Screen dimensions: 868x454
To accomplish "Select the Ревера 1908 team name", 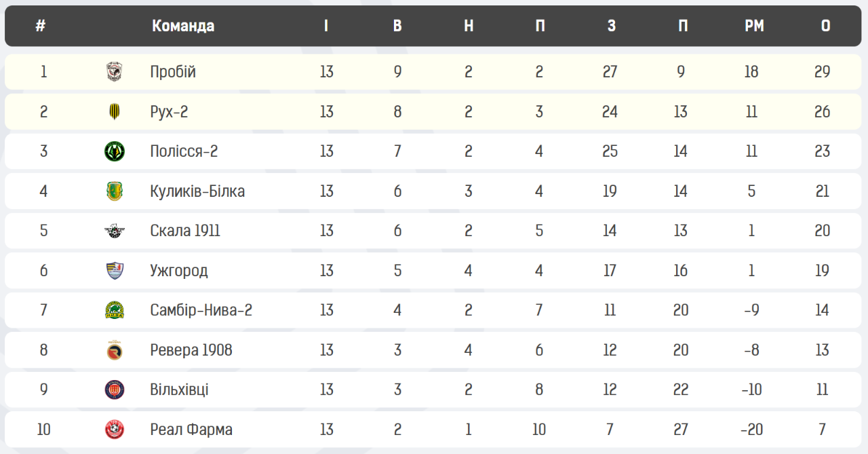I will coord(191,350).
